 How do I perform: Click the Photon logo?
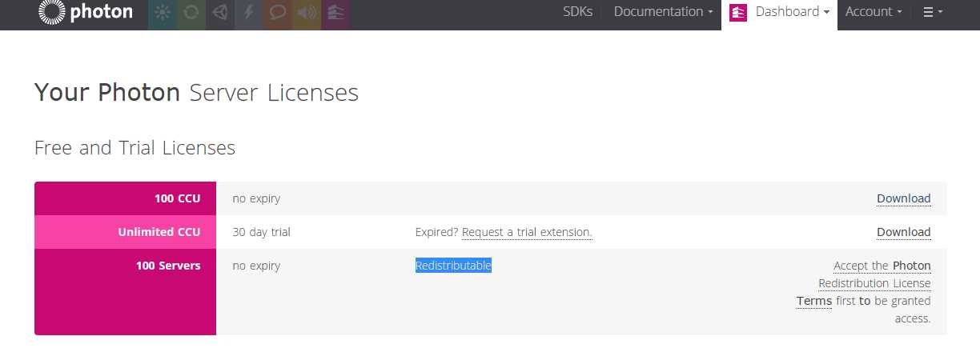tap(85, 12)
